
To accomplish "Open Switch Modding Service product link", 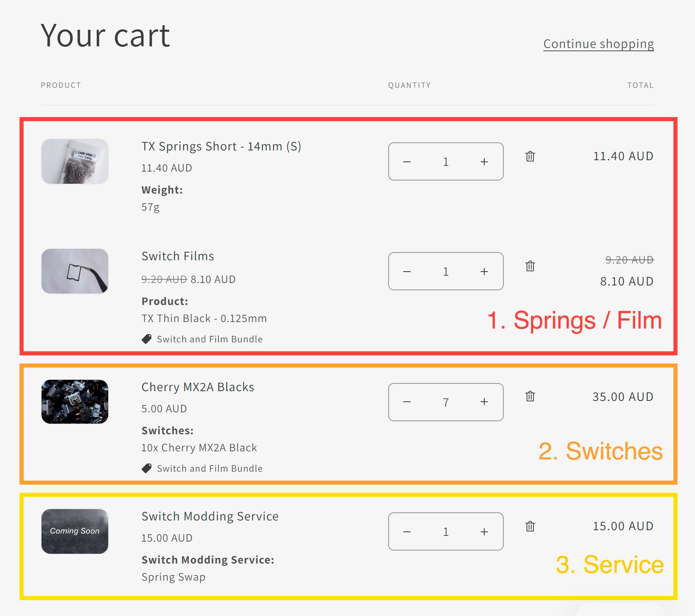I will click(x=210, y=516).
